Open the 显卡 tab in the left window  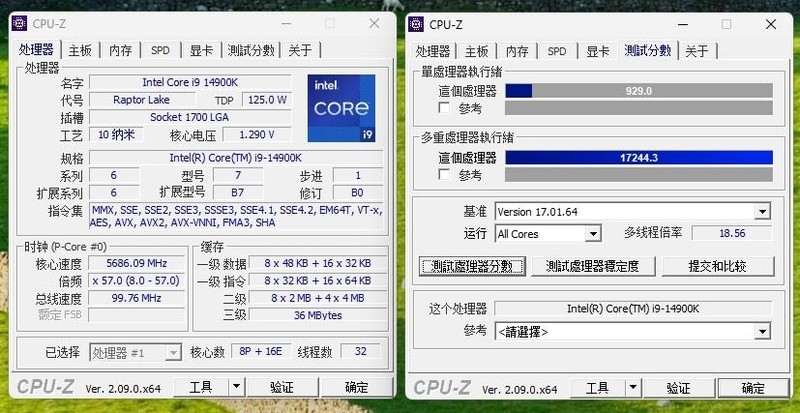[x=201, y=50]
